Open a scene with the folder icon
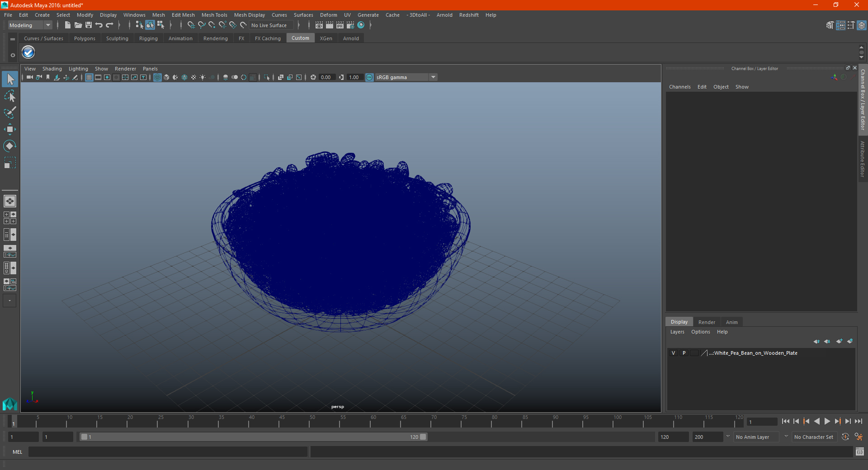The height and width of the screenshot is (470, 868). click(78, 25)
